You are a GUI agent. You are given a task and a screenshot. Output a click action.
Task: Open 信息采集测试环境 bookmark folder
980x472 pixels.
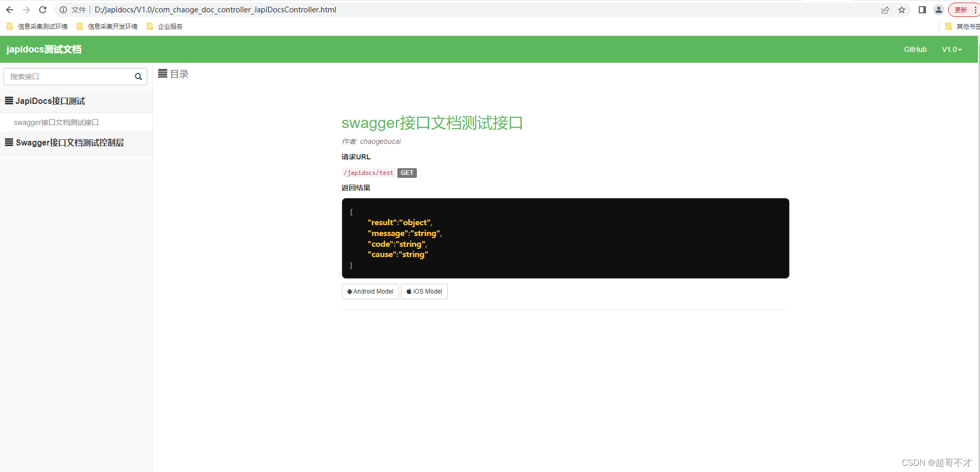pyautogui.click(x=37, y=26)
